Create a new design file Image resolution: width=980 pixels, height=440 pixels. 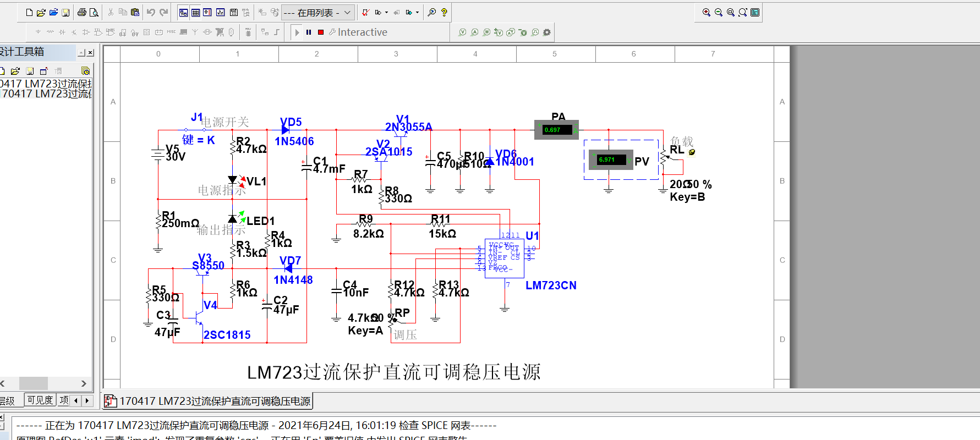tap(29, 12)
